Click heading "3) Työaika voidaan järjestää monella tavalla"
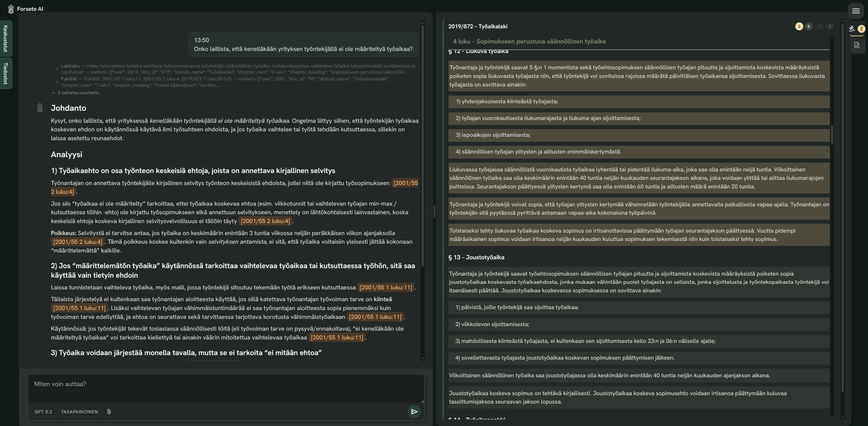 (x=186, y=353)
